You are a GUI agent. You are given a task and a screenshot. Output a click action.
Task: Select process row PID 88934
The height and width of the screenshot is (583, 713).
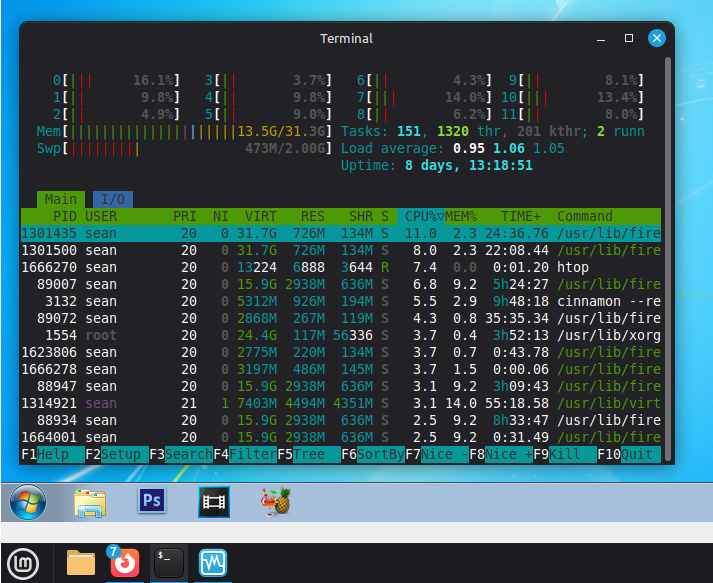pyautogui.click(x=341, y=421)
